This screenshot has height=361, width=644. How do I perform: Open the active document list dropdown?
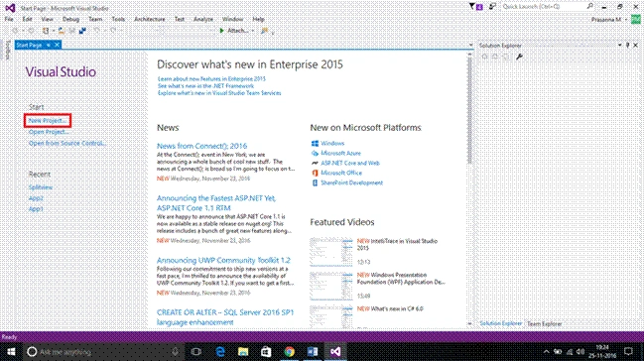pos(470,46)
